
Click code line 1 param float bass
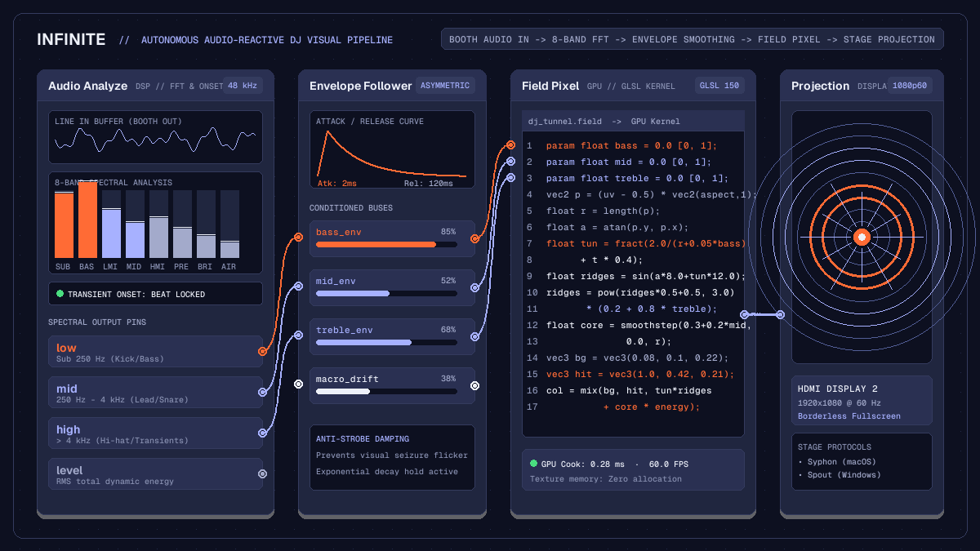click(631, 145)
